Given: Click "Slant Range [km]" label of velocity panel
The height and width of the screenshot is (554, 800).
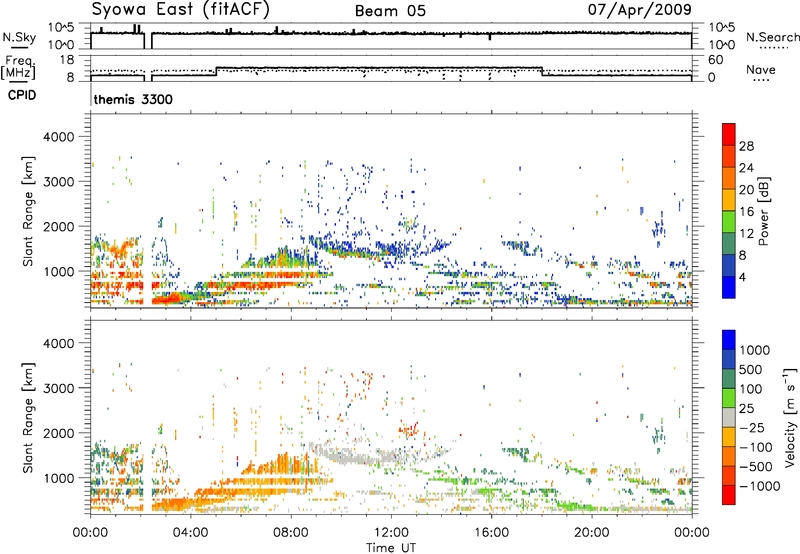Looking at the screenshot, I should [28, 417].
